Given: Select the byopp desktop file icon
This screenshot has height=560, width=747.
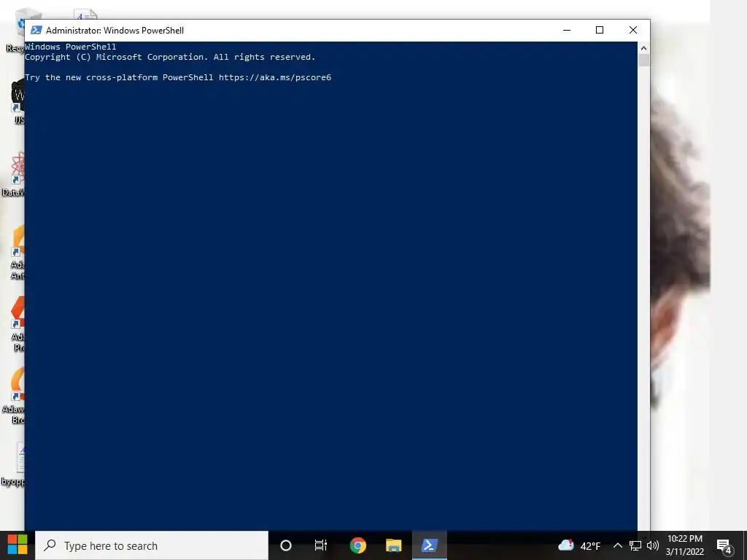Looking at the screenshot, I should 13,464.
